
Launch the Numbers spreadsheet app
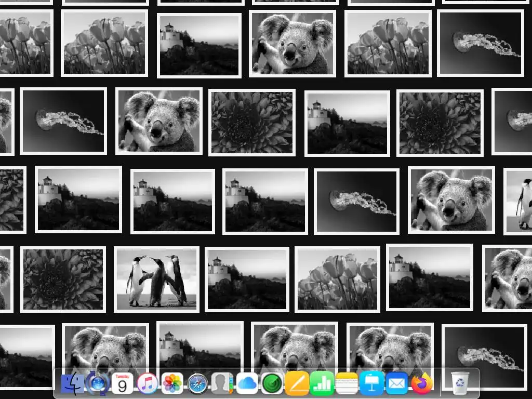coord(322,383)
